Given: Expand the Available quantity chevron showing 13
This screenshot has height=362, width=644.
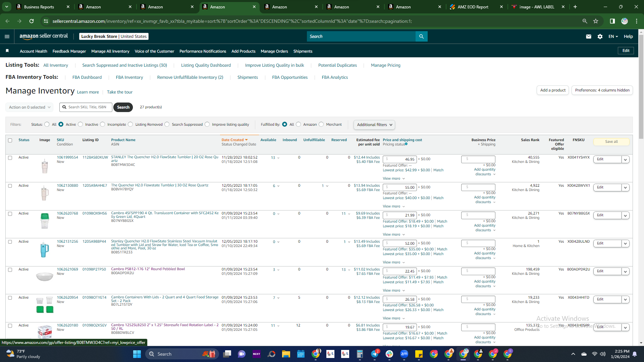Looking at the screenshot, I should point(278,158).
